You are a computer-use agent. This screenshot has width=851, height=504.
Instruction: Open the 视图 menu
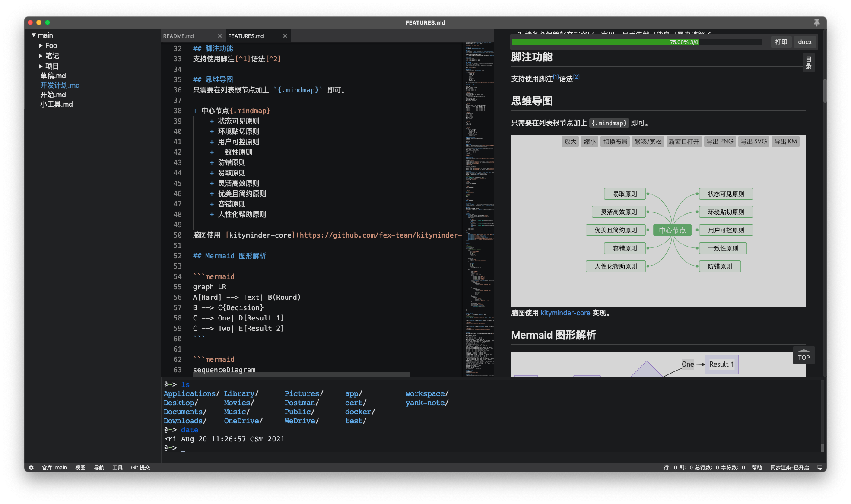coord(80,467)
